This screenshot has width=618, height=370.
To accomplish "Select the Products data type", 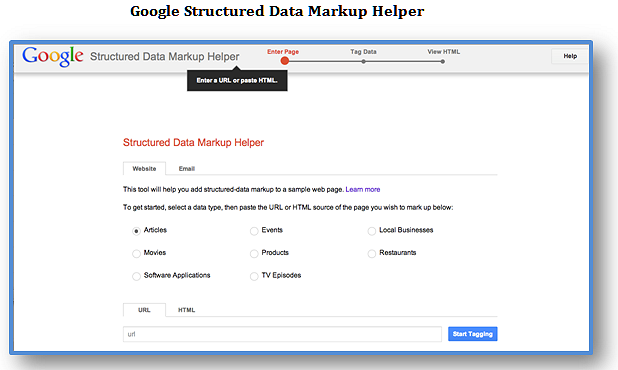I will [x=254, y=254].
